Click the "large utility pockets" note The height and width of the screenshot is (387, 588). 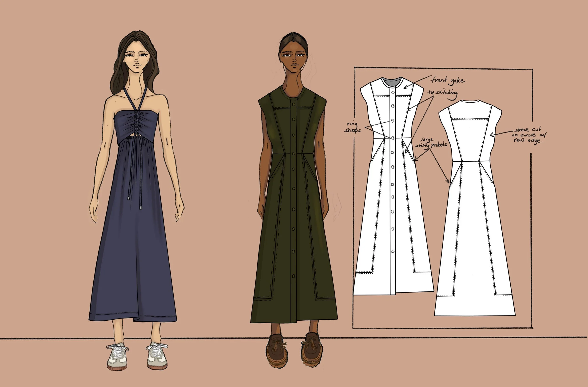431,143
